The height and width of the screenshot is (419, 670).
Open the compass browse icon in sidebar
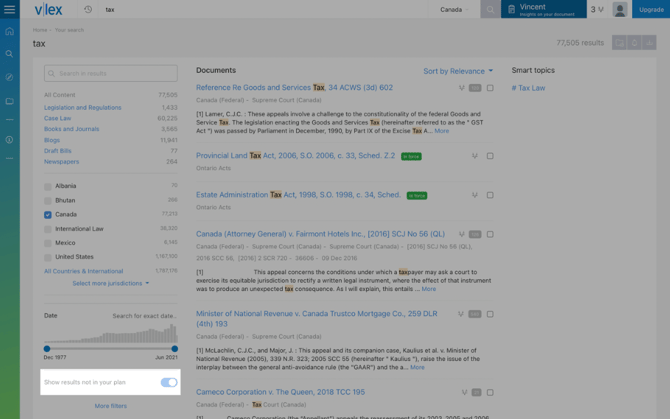(9, 77)
